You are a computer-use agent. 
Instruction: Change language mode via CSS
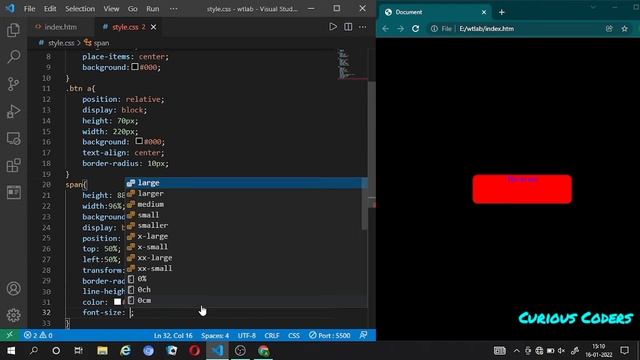(294, 335)
